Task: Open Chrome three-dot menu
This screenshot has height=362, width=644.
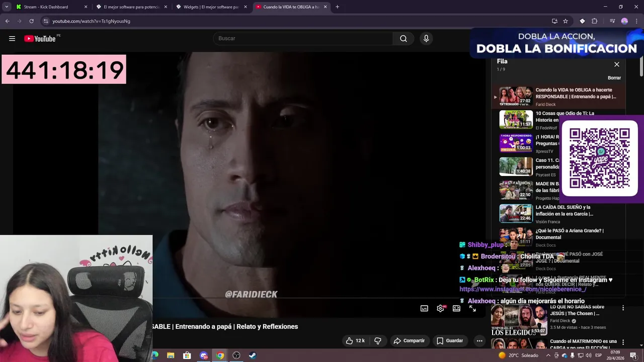Action: pos(635,21)
